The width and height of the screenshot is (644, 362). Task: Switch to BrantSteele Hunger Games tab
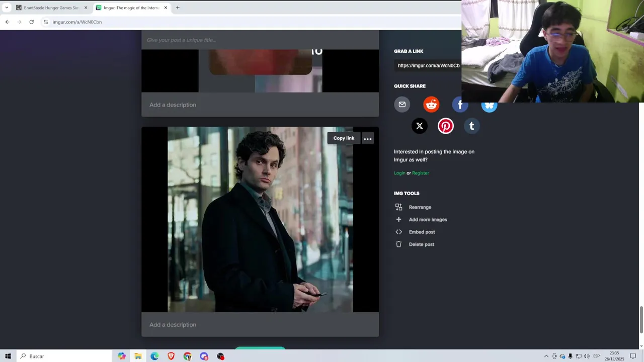[51, 8]
